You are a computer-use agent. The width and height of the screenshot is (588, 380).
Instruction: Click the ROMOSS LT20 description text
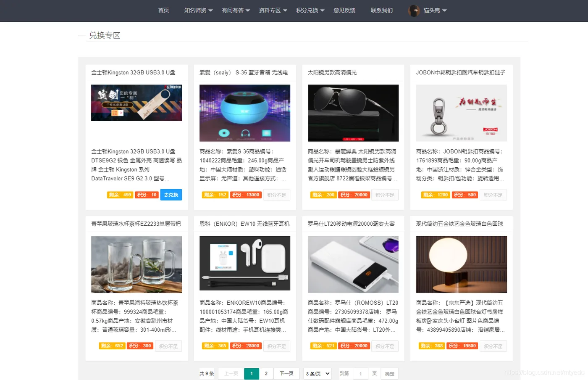coord(353,316)
